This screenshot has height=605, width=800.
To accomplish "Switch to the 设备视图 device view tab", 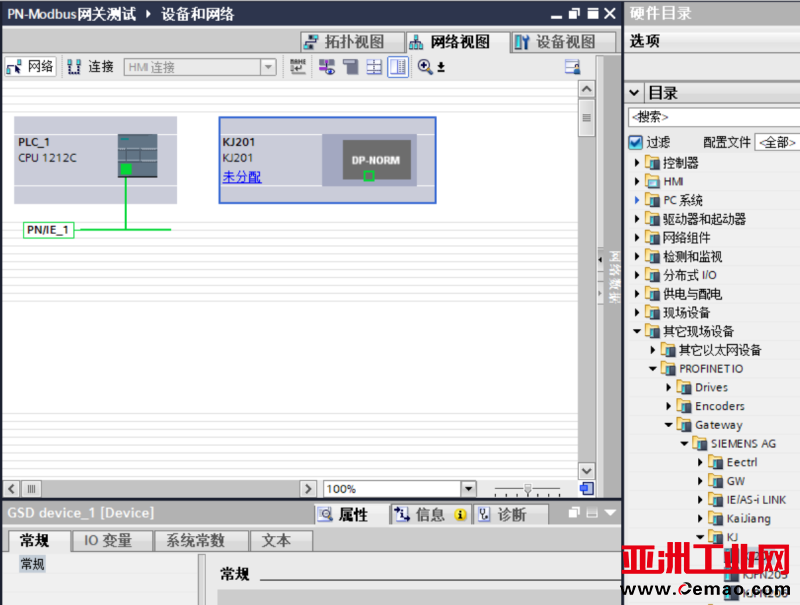I will click(x=563, y=42).
